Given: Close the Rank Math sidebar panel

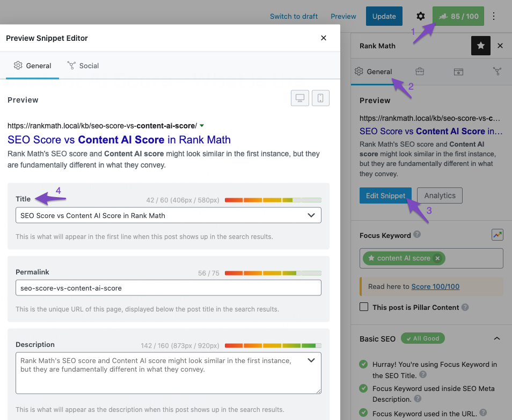Looking at the screenshot, I should pos(500,46).
